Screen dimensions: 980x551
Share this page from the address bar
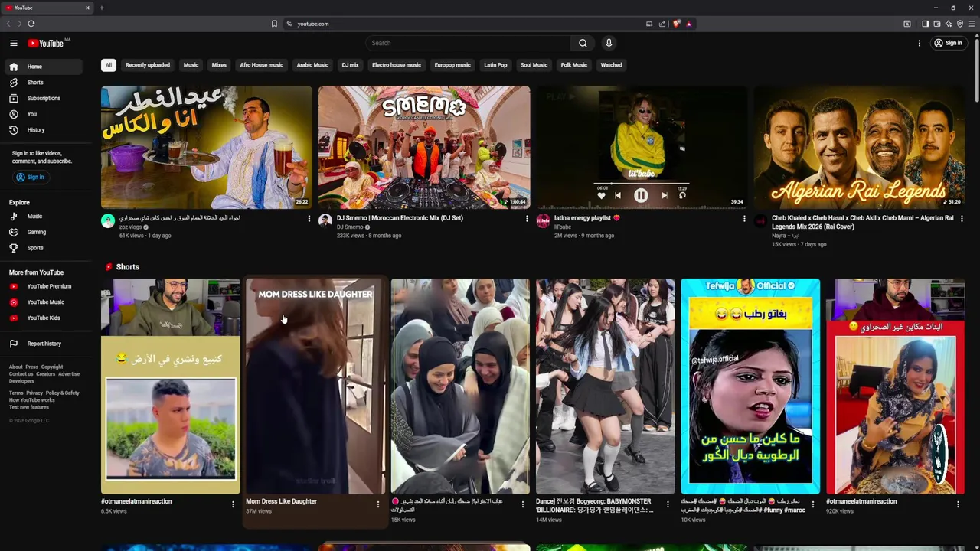(x=662, y=24)
